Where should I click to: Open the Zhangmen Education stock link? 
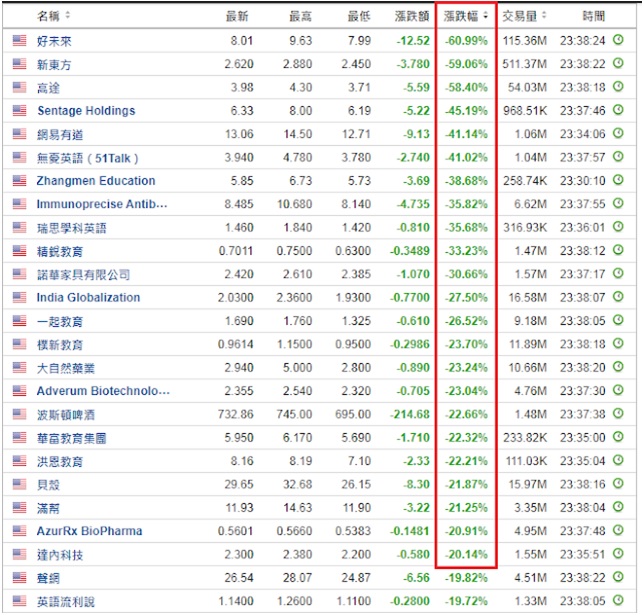coord(96,181)
